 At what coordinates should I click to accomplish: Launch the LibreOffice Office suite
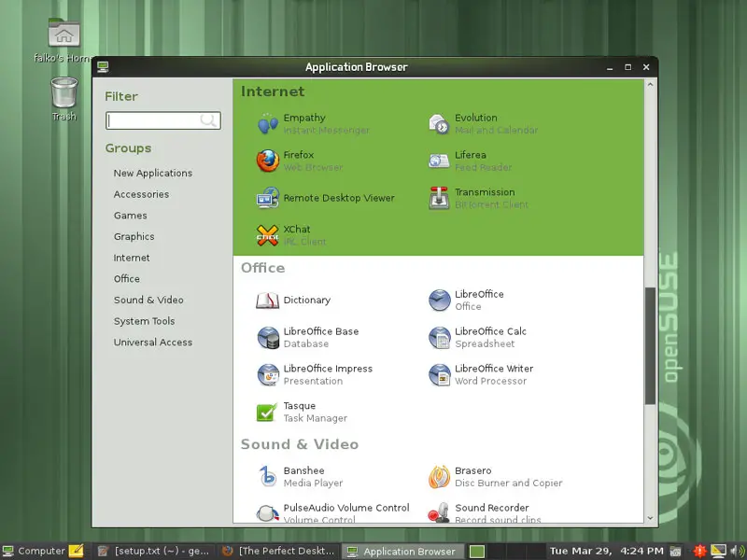(x=466, y=301)
